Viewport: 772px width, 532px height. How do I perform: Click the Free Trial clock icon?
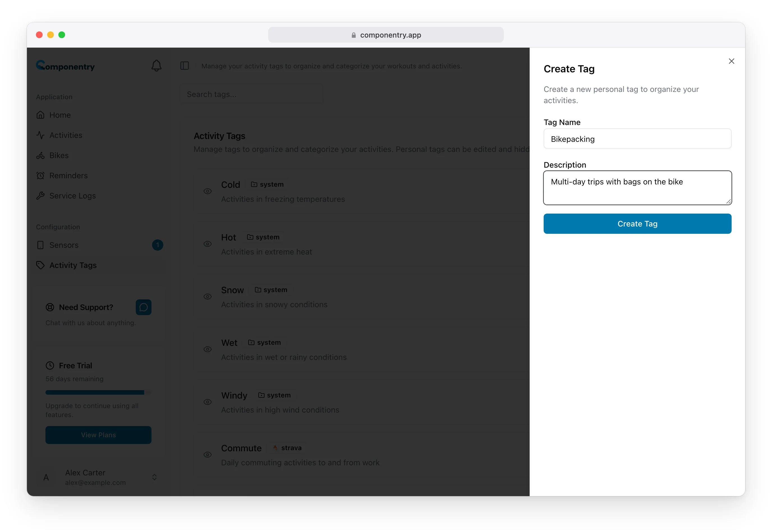[50, 365]
